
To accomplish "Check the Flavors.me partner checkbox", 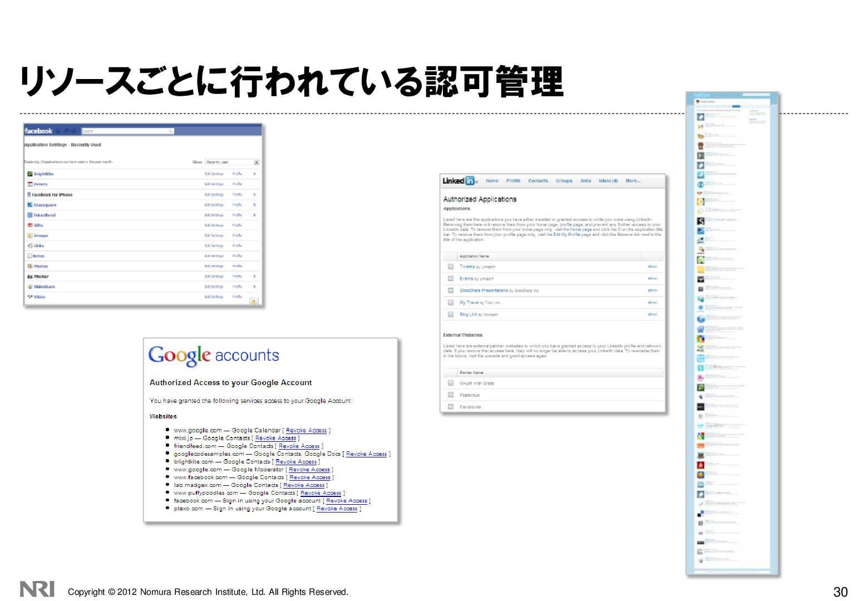I will tap(451, 407).
